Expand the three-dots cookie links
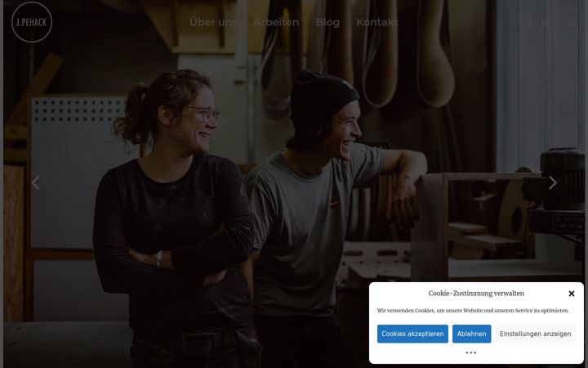 click(471, 352)
